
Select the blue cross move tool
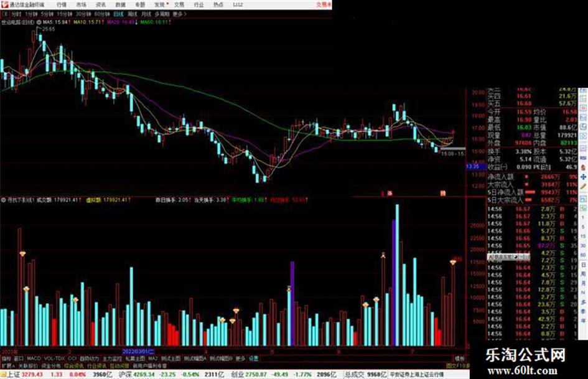point(583,177)
